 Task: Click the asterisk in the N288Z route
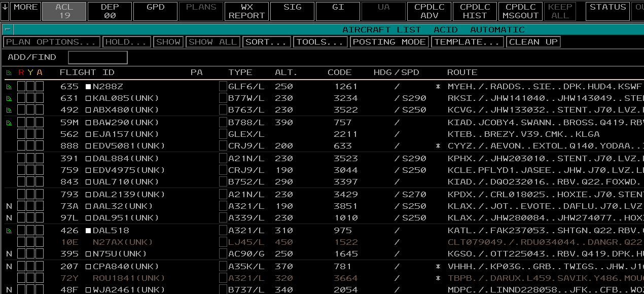point(438,87)
